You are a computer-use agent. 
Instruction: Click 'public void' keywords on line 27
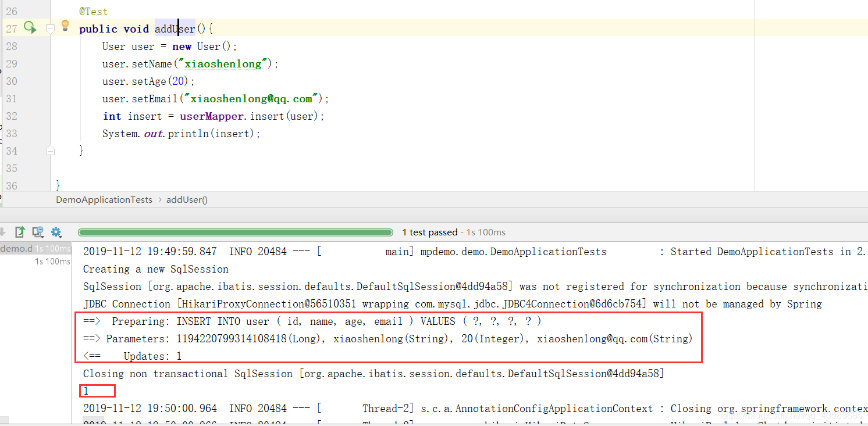pos(114,29)
